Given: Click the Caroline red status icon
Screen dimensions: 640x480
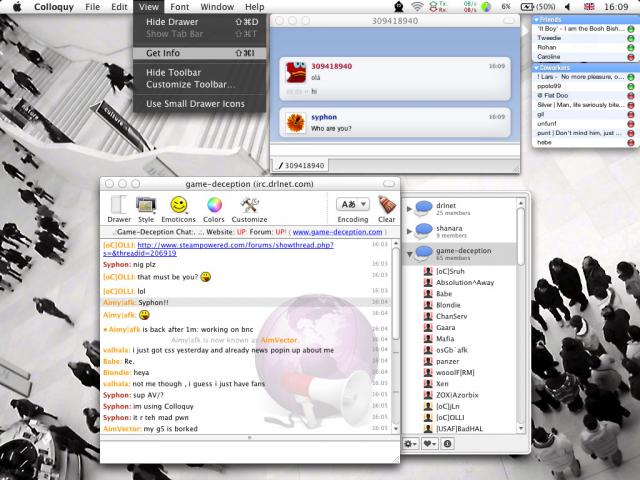Looking at the screenshot, I should tap(631, 57).
